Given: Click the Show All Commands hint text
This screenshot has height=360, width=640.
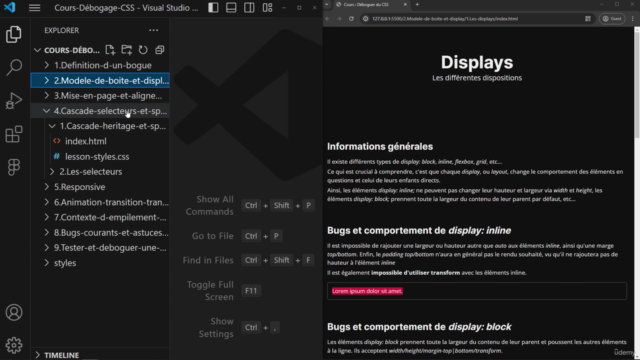Looking at the screenshot, I should click(x=209, y=205).
